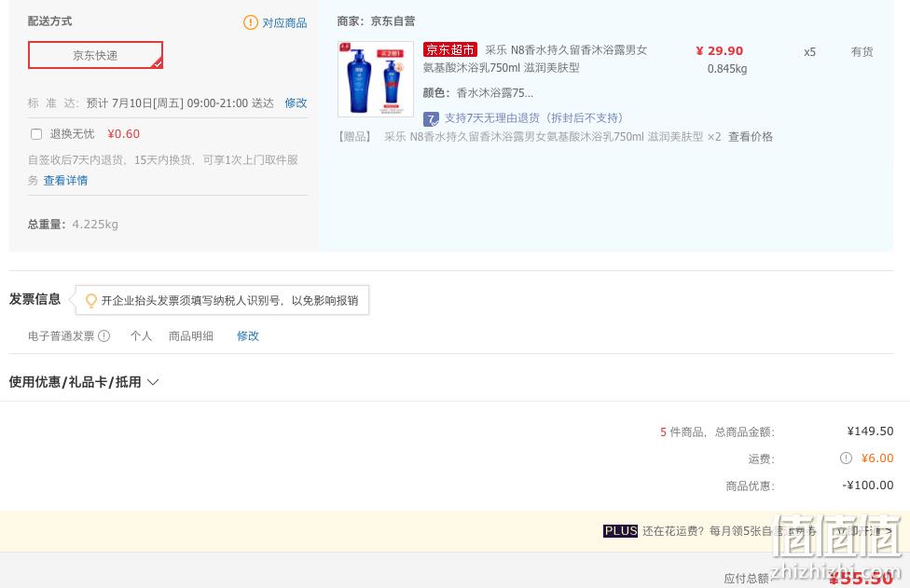Click the info icon beside 电子普通发票
This screenshot has height=588, width=910.
point(103,335)
